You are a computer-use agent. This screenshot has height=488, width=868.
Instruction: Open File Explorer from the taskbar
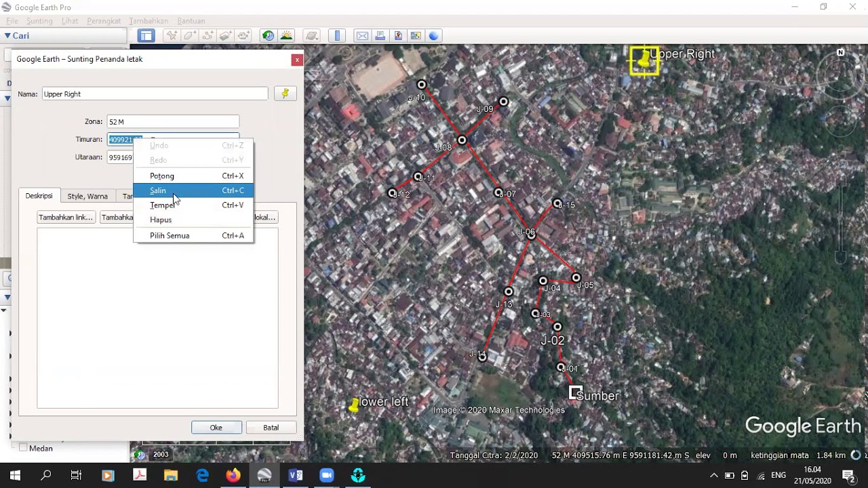(x=170, y=476)
